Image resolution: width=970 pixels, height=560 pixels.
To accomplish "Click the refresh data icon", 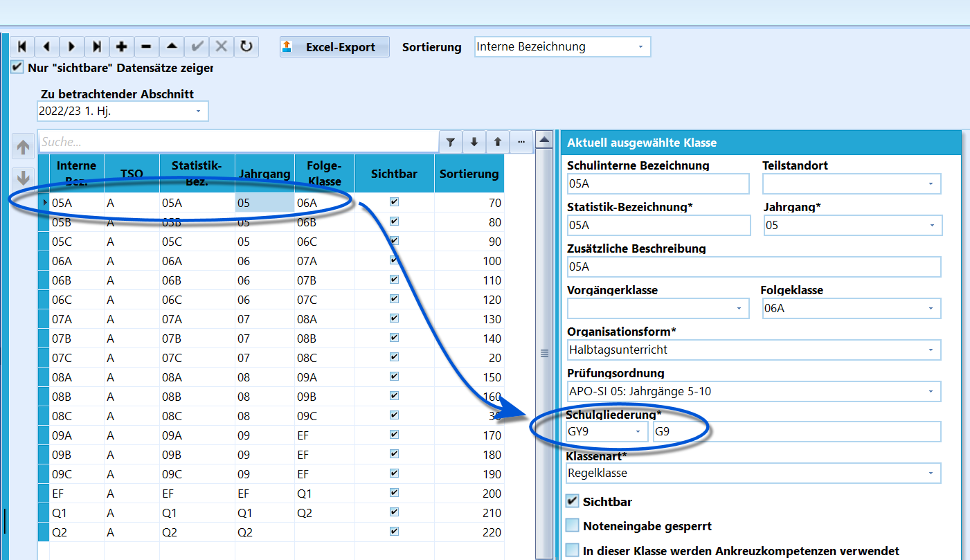I will (x=246, y=46).
